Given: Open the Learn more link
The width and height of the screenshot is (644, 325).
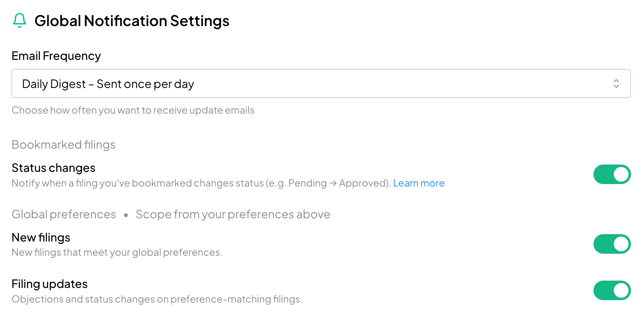Looking at the screenshot, I should pos(419,183).
